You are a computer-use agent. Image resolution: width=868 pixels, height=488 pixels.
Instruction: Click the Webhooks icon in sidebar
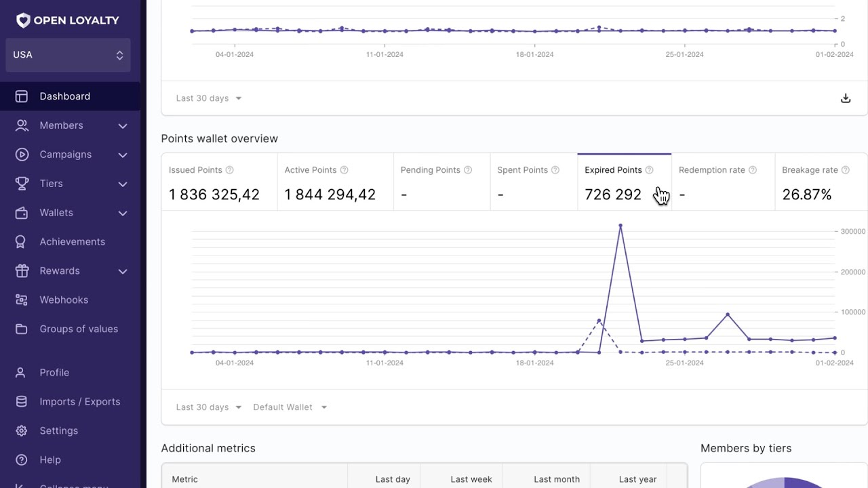(22, 300)
